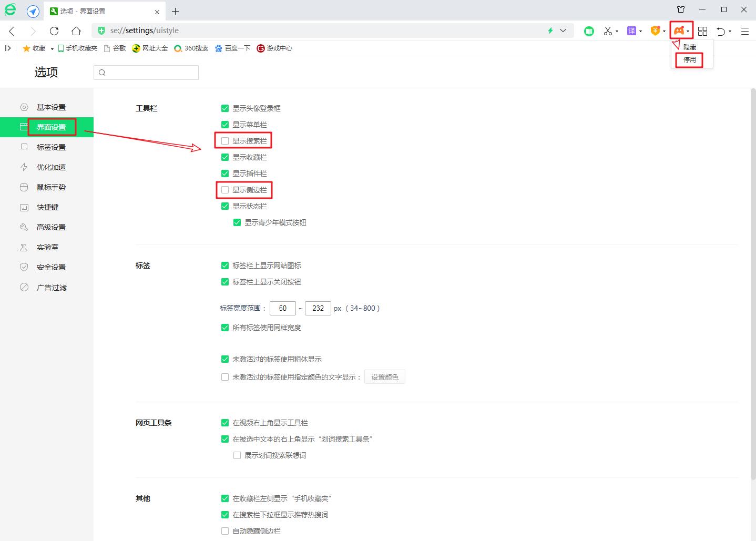Click the 设置颜色 button
The height and width of the screenshot is (541, 756).
coord(384,376)
